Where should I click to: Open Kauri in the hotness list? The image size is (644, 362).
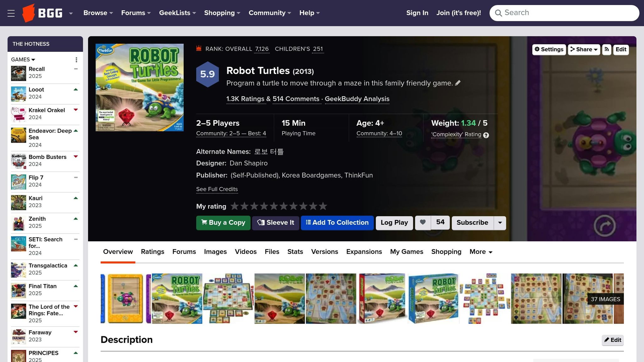click(35, 198)
